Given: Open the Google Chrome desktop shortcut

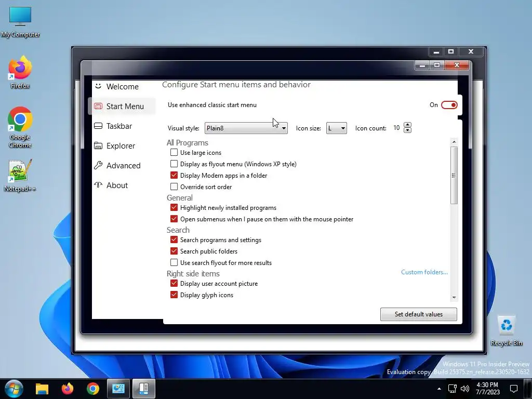Looking at the screenshot, I should (20, 127).
